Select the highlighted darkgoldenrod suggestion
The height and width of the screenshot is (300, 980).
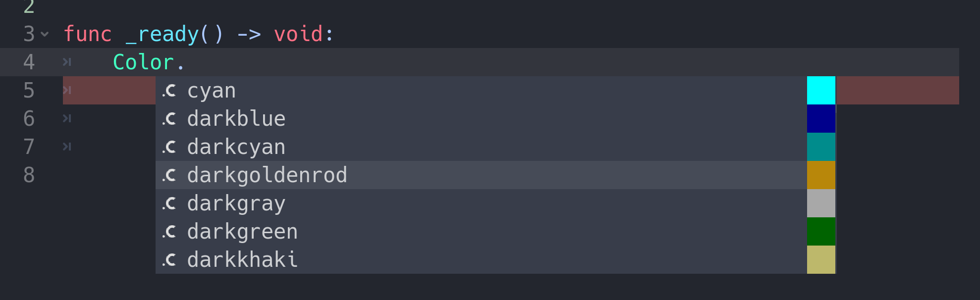267,175
